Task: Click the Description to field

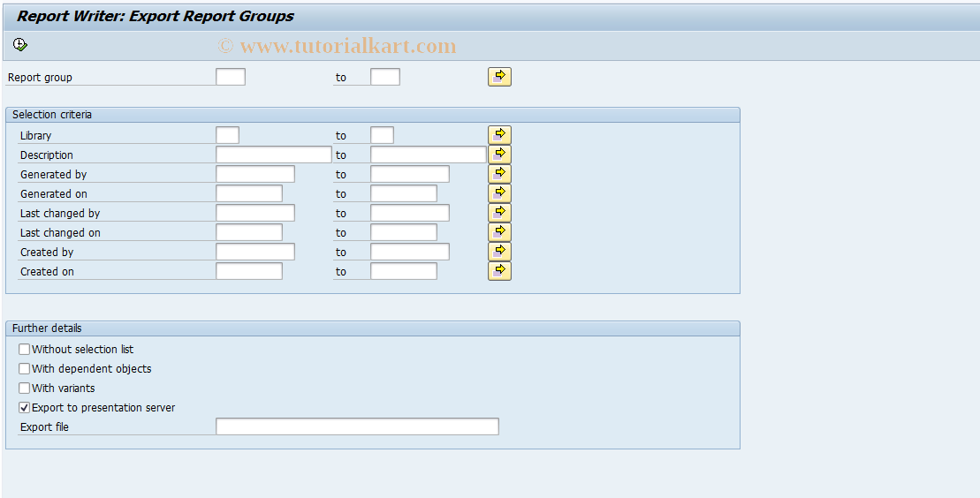Action: [x=428, y=155]
